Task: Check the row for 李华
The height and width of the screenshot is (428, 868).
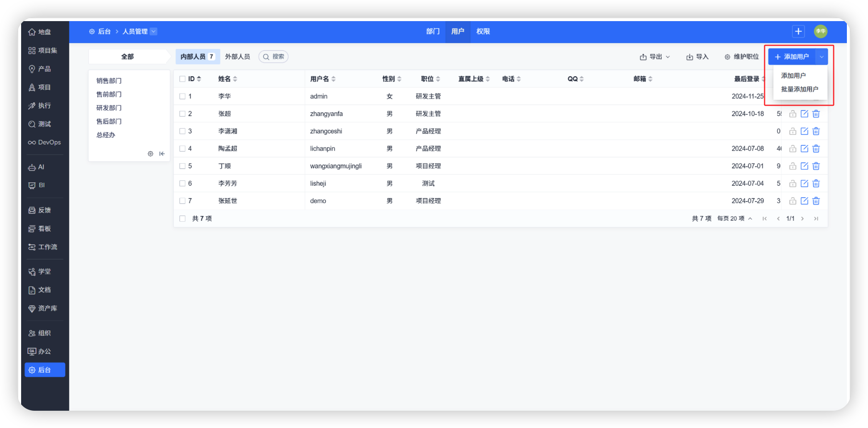Action: [182, 96]
